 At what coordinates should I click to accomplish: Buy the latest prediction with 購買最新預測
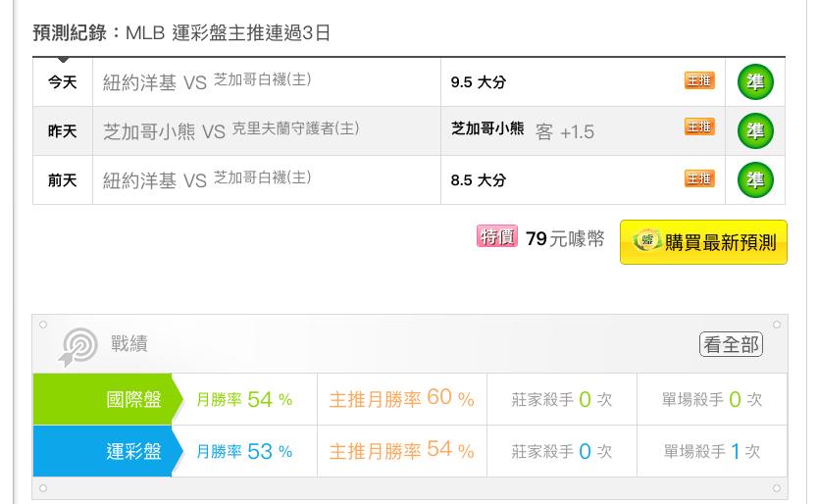pyautogui.click(x=703, y=242)
